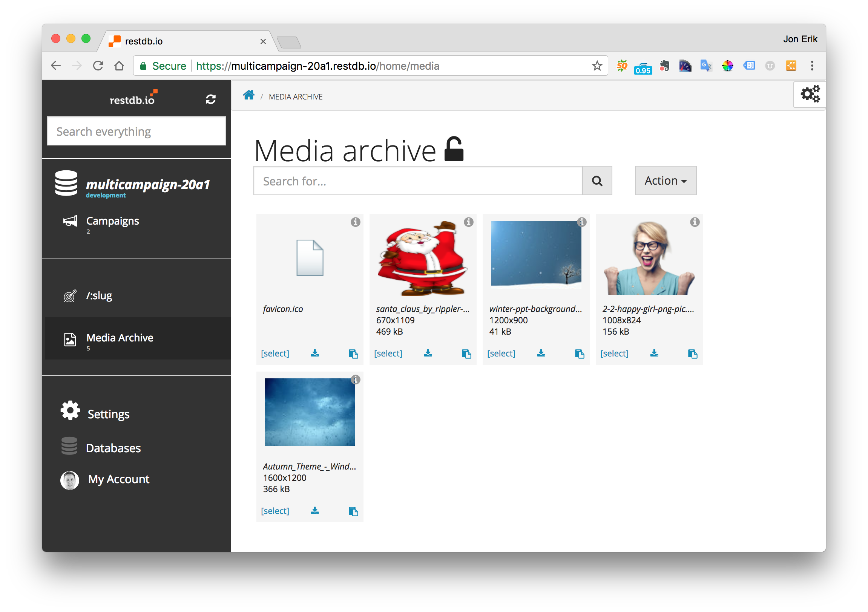Expand the Action button options

coord(665,180)
